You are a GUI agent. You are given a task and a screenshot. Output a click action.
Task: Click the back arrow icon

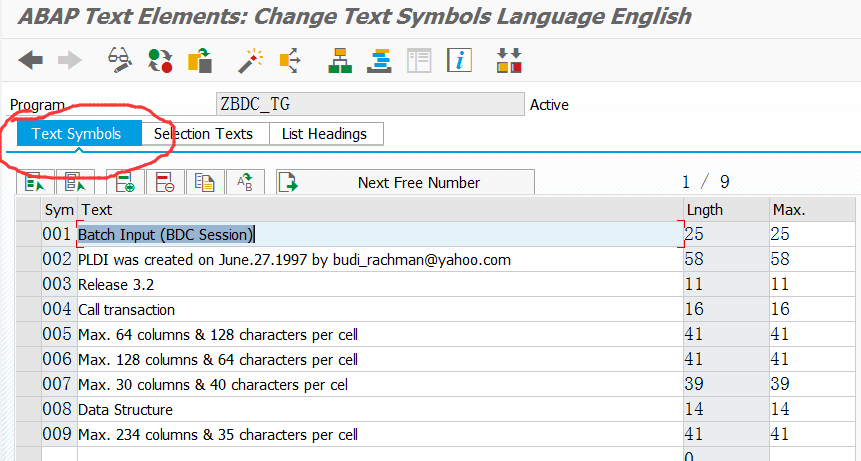tap(31, 60)
